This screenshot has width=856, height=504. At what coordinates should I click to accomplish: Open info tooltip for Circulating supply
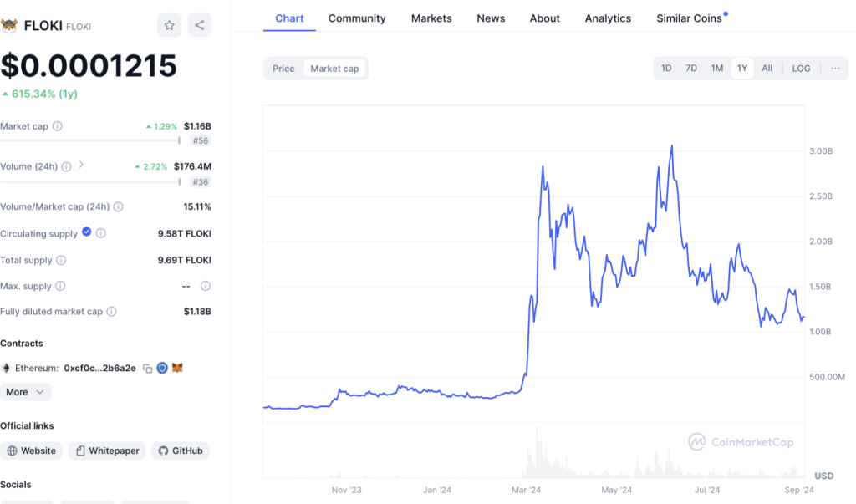pyautogui.click(x=101, y=234)
